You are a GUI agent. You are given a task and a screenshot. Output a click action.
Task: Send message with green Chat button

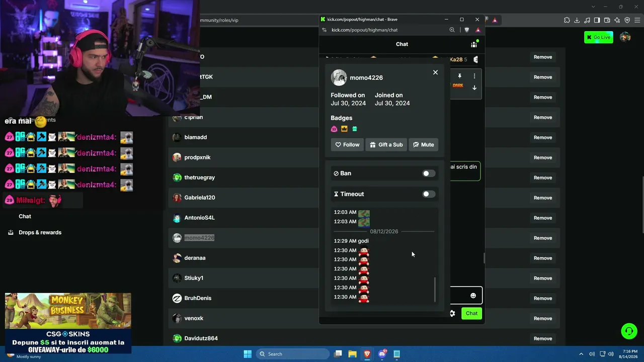[471, 313]
